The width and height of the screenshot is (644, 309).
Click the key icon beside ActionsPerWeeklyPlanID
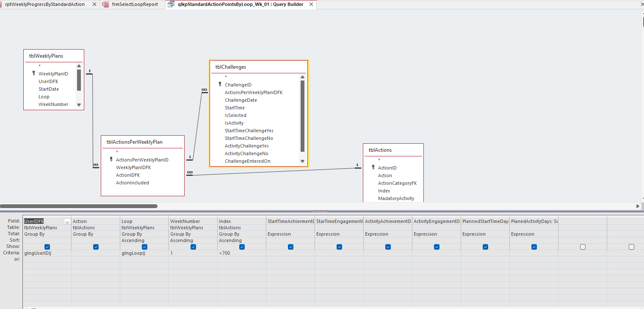(111, 159)
